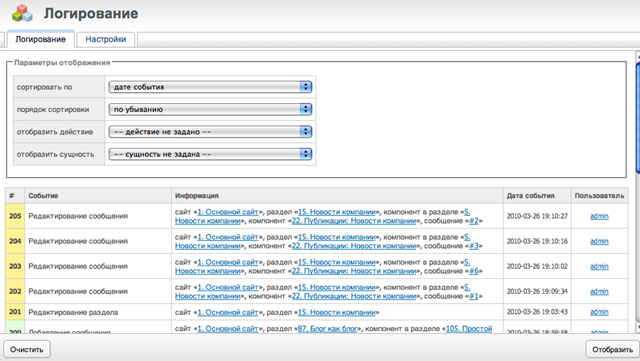Click the Событие column header

98,196
